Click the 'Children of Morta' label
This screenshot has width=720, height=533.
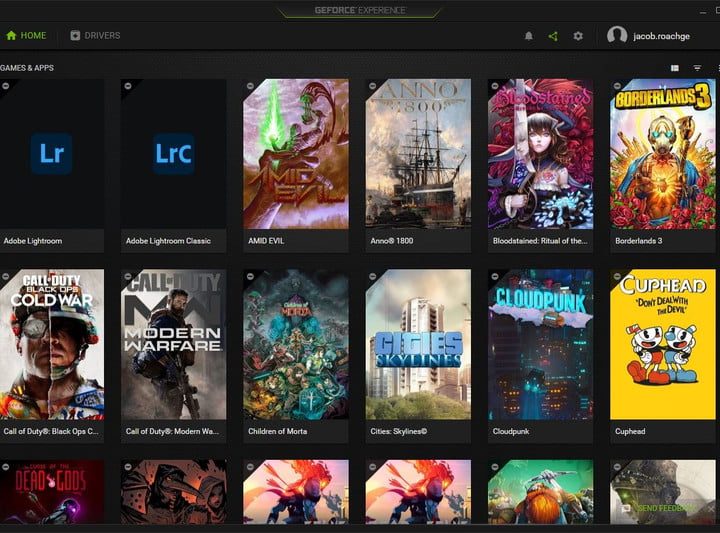[x=277, y=431]
